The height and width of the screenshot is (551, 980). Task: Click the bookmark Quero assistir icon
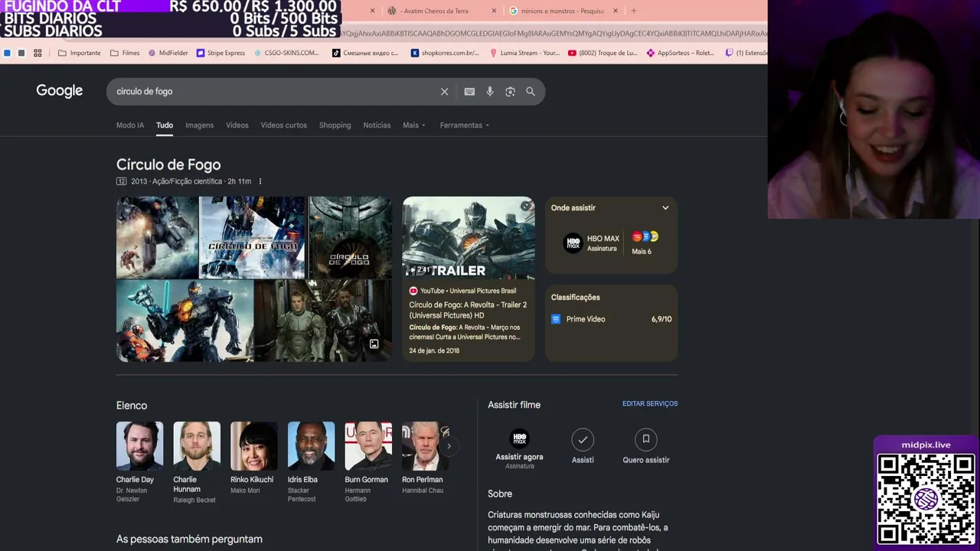645,439
